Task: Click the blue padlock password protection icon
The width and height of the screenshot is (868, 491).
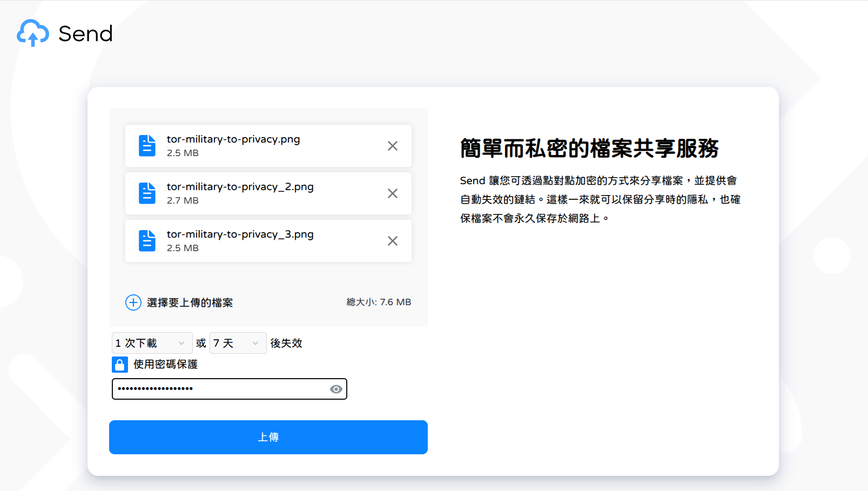Action: (120, 365)
